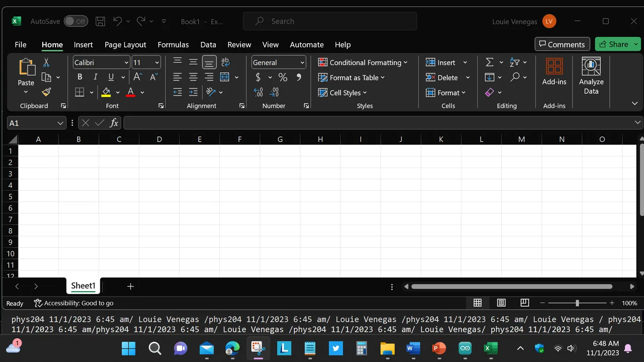Decrease indent
The width and height of the screenshot is (644, 362).
click(178, 92)
